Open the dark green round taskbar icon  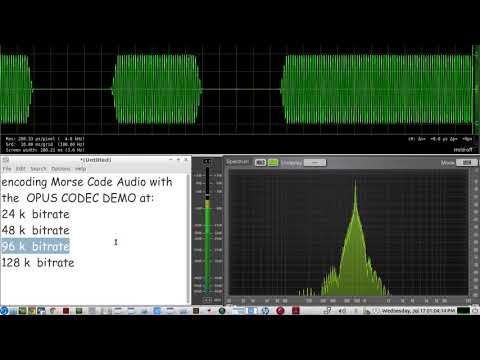[x=222, y=311]
